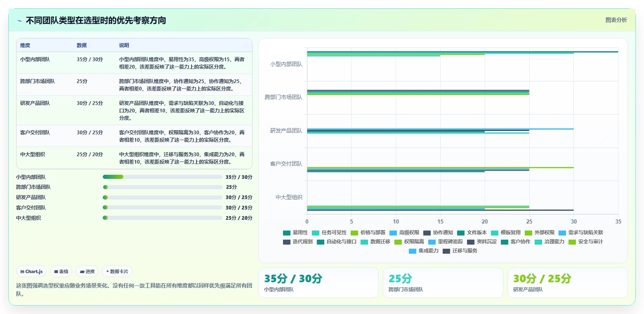Click the 中大型组织 y-axis label in chart
Screen dimensions: 644x314
point(289,197)
